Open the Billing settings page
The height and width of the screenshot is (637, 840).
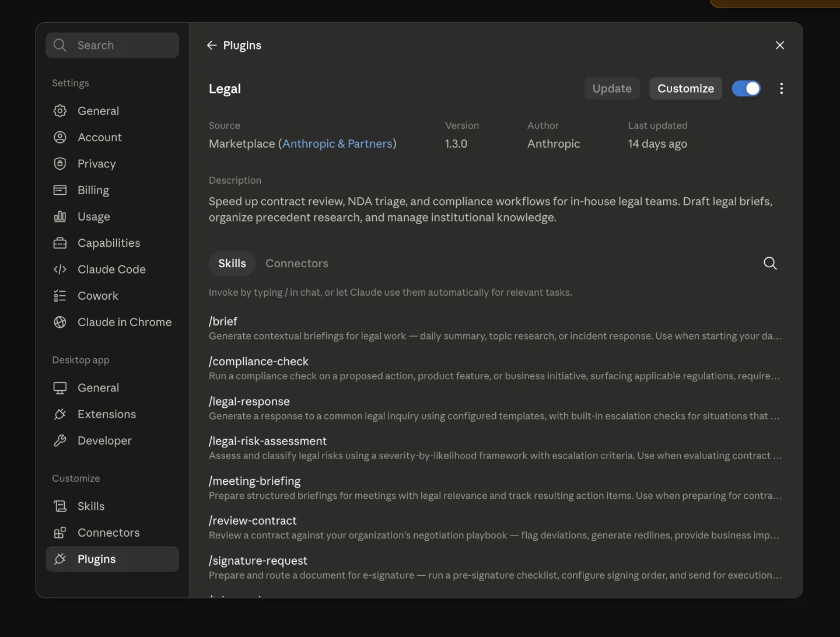point(112,190)
